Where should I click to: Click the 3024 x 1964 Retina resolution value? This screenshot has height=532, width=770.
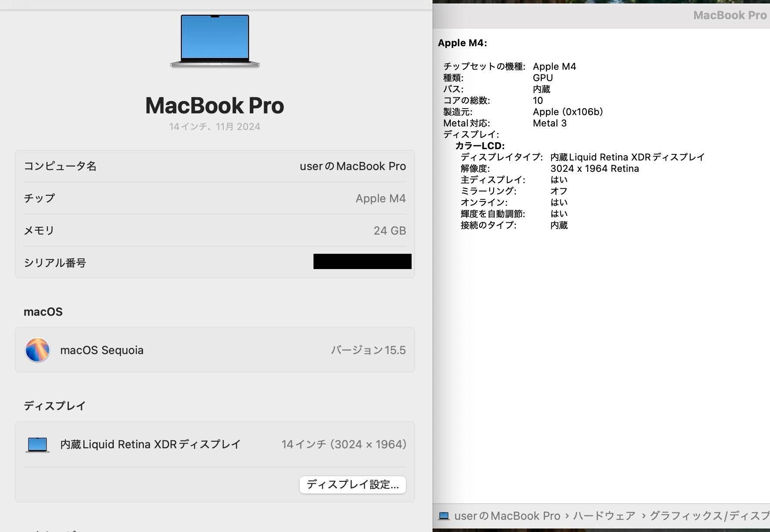click(x=594, y=168)
